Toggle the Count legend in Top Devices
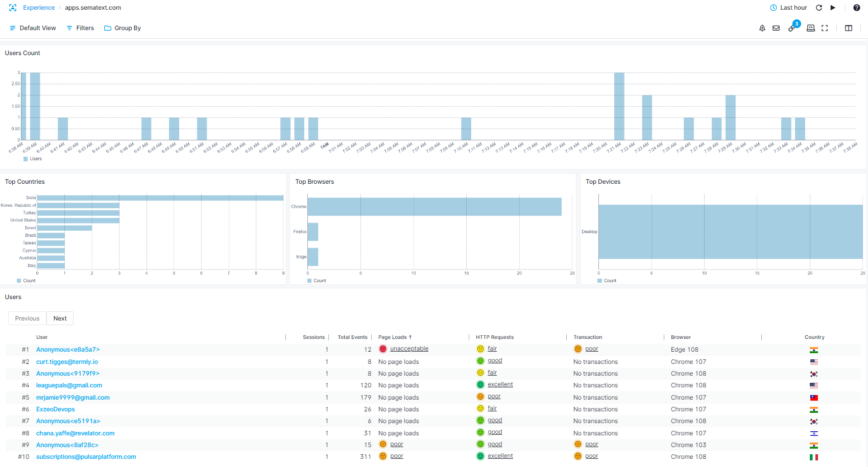 [607, 281]
